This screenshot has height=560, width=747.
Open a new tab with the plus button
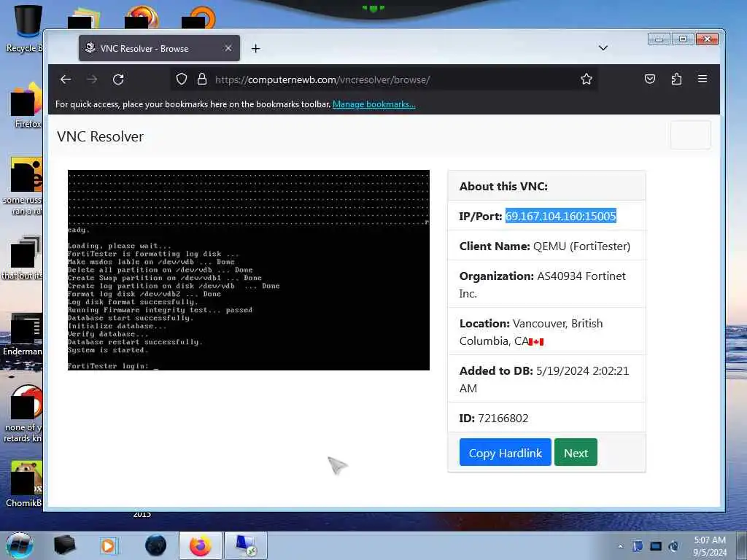coord(256,49)
